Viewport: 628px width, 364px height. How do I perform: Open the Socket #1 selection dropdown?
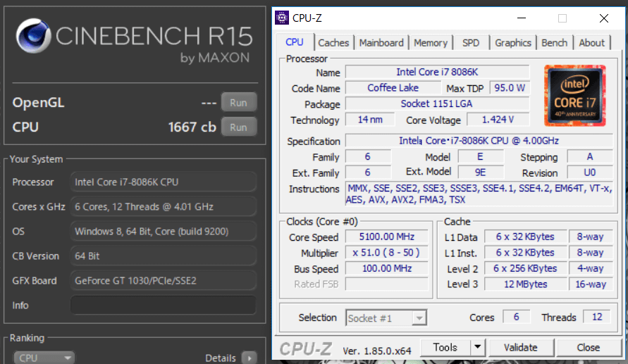386,318
